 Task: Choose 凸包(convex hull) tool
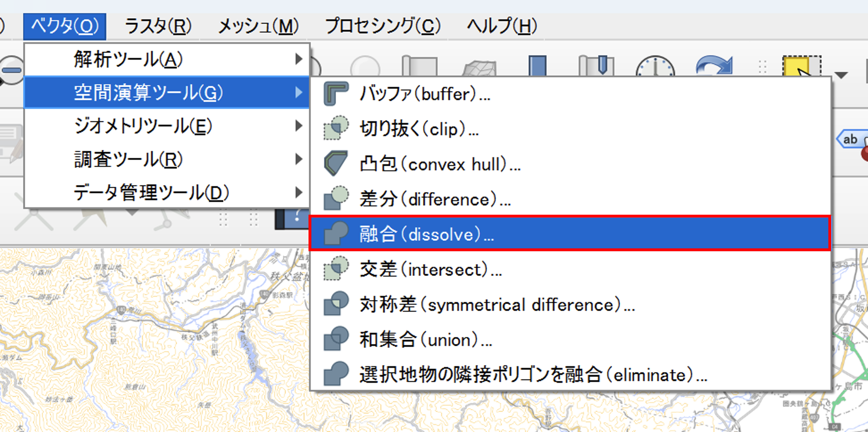coord(570,164)
